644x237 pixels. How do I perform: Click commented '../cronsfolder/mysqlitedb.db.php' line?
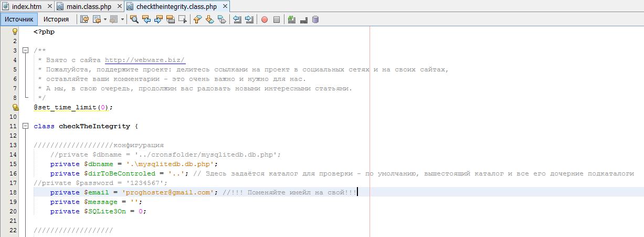[166, 154]
